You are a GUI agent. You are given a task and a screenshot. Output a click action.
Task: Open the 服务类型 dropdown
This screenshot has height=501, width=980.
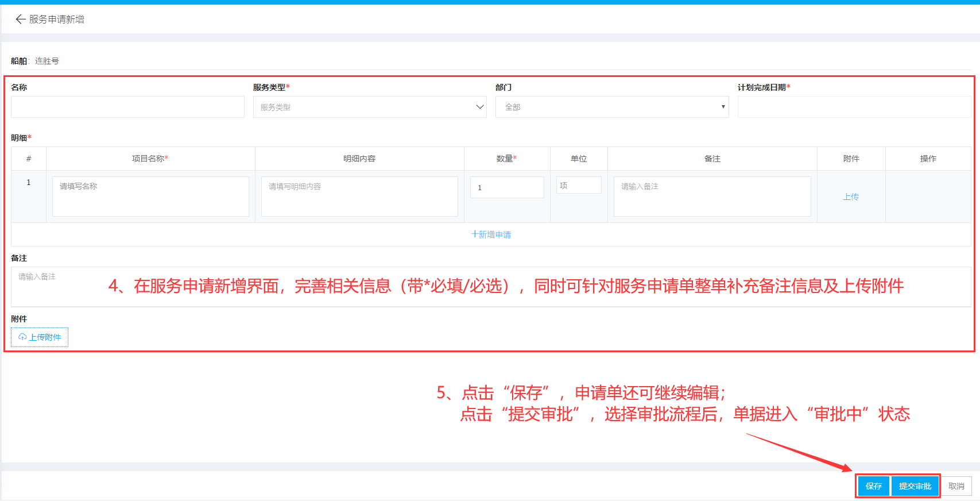point(370,107)
